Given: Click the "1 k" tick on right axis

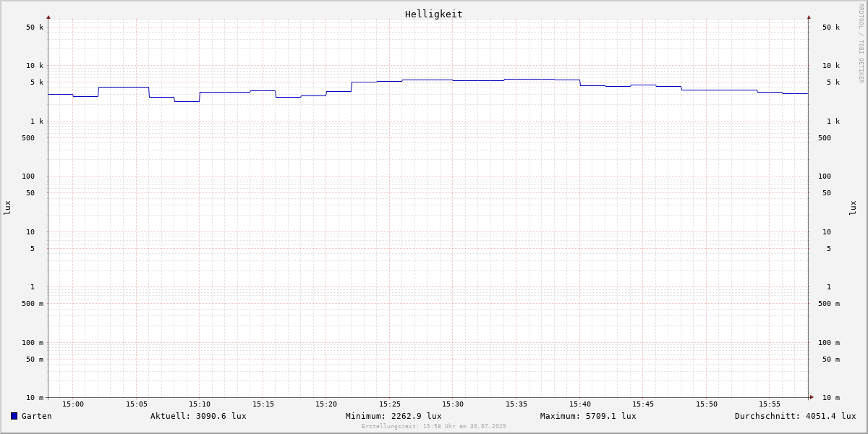Looking at the screenshot, I should (833, 122).
